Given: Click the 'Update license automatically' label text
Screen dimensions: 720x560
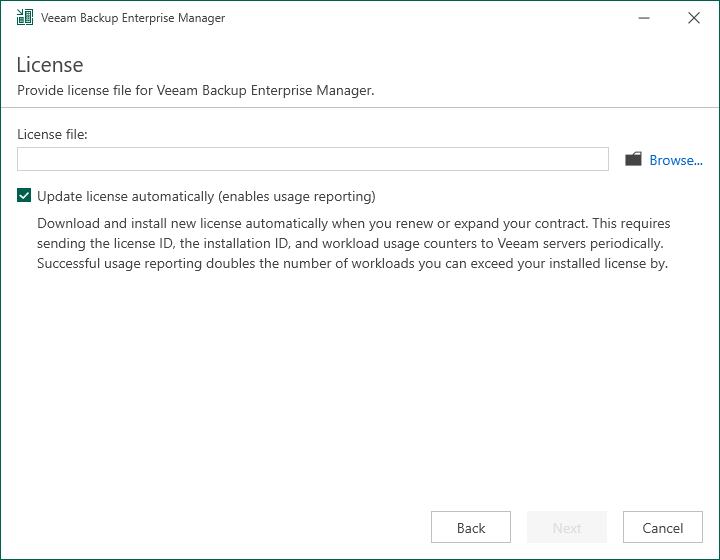Looking at the screenshot, I should 125,196.
